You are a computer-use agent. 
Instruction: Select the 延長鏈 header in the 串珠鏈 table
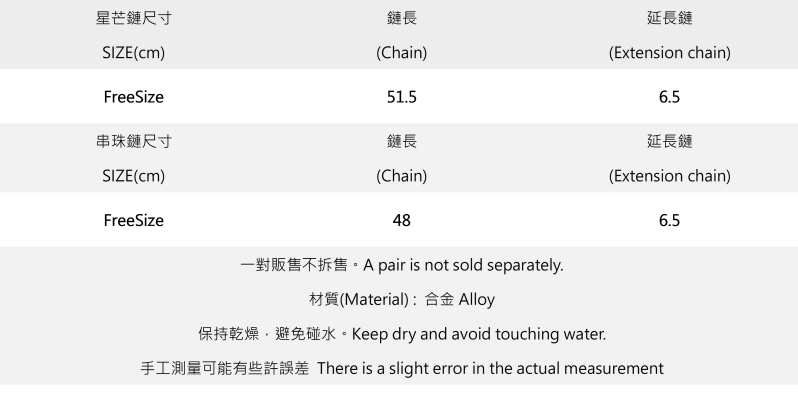pos(669,142)
